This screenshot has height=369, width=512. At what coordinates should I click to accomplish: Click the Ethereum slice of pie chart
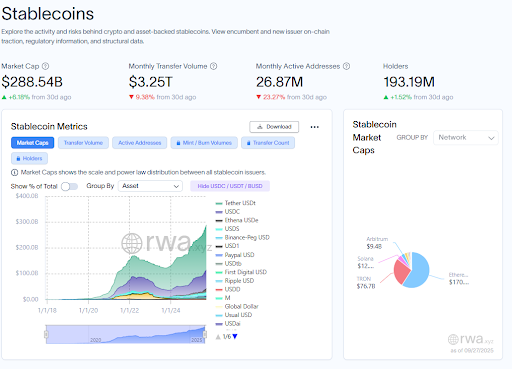[418, 272]
